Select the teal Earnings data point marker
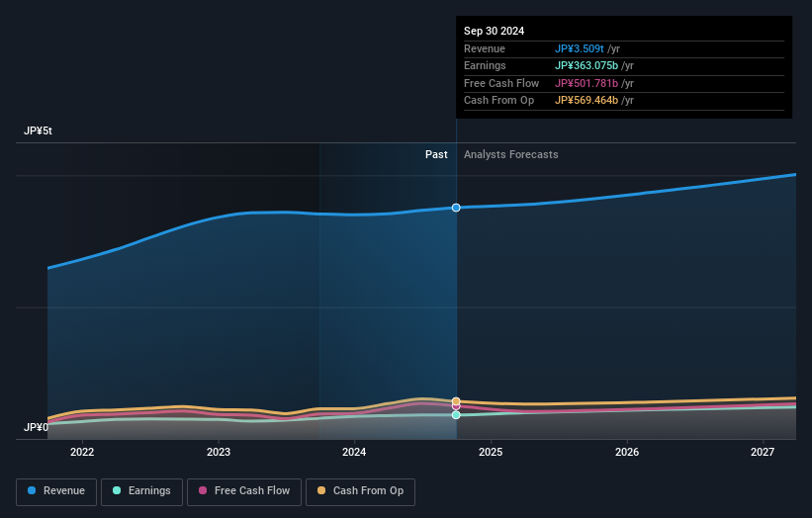 tap(456, 415)
